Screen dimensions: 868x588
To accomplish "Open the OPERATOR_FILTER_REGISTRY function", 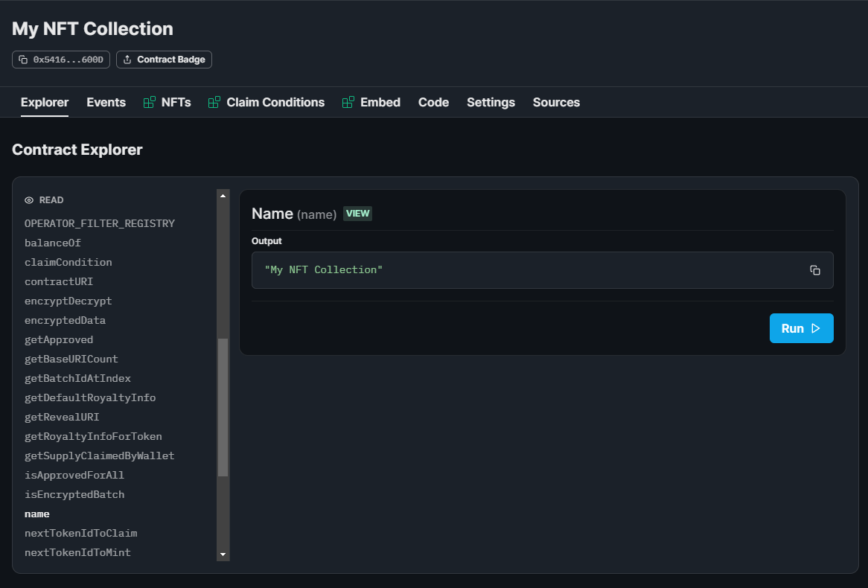I will click(x=100, y=223).
